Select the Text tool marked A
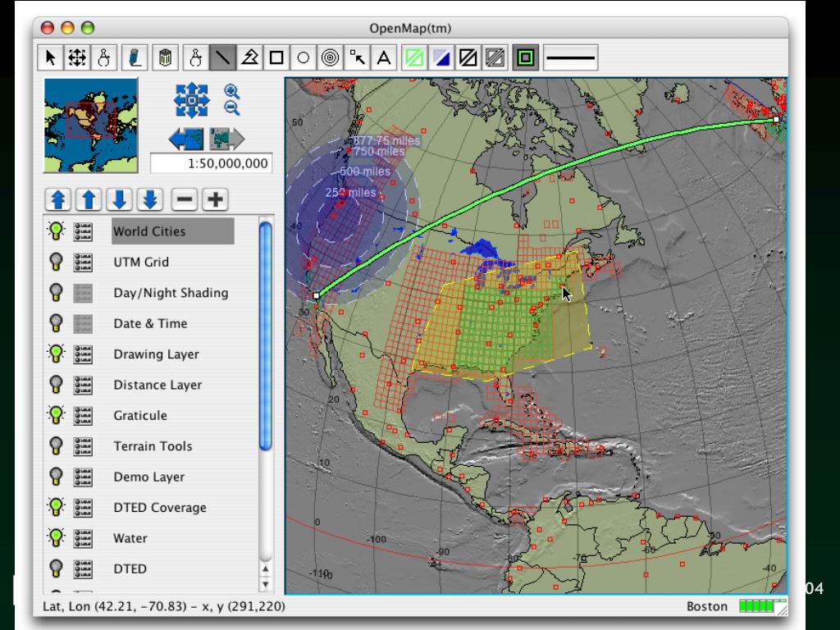840x630 pixels. point(384,57)
